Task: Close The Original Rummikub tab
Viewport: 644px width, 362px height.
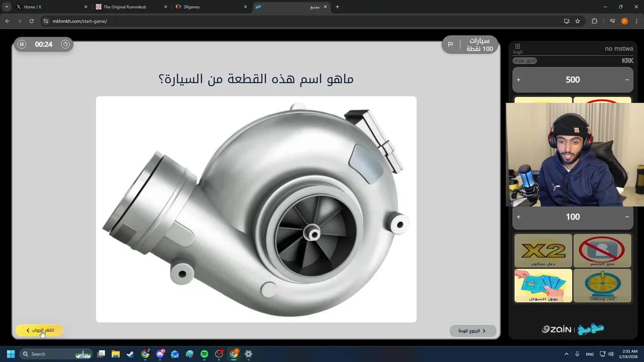Action: (x=166, y=7)
